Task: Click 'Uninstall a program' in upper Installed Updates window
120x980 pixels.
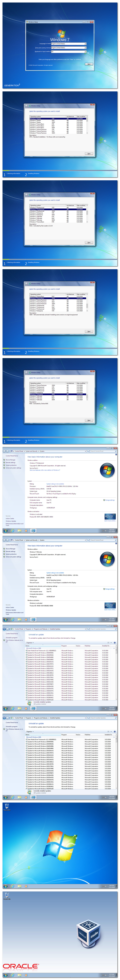Action: pyautogui.click(x=11, y=638)
